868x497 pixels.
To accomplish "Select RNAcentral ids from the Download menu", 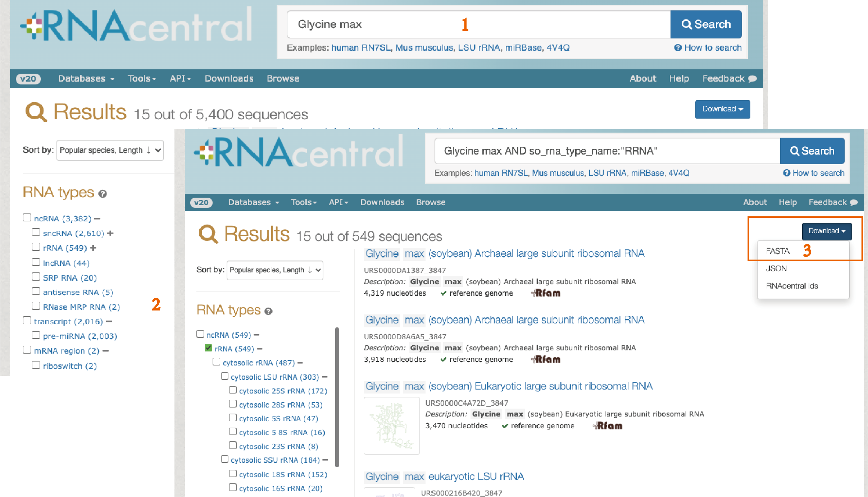I will coord(792,286).
